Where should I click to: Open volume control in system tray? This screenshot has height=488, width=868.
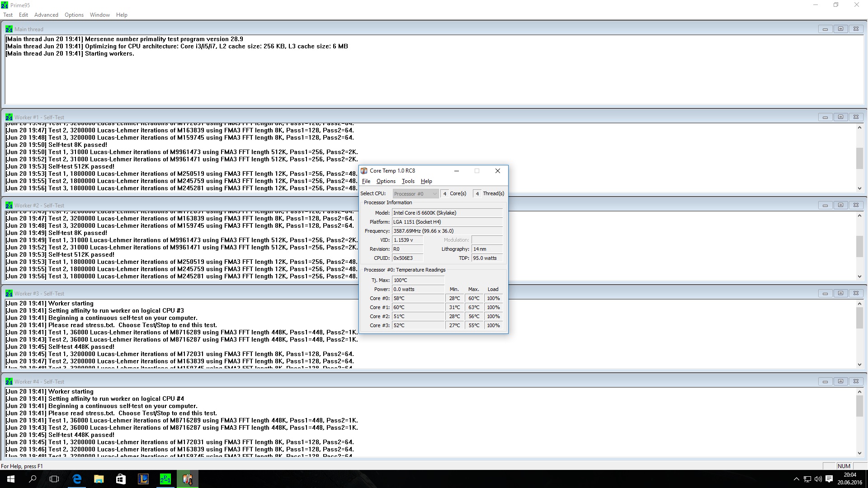[x=818, y=479]
